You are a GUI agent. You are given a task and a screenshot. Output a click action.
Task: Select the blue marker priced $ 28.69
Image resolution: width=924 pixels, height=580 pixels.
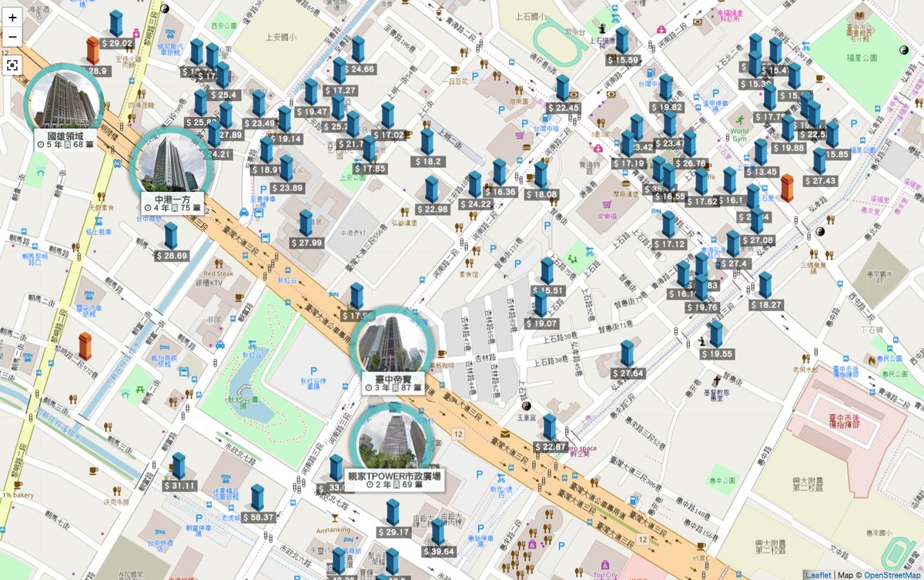click(170, 236)
